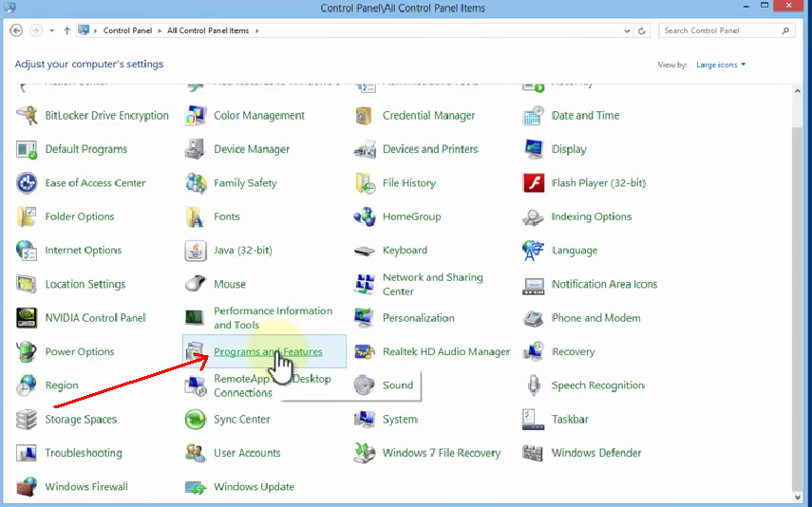Click the Flash Player (32-bit) icon

pyautogui.click(x=533, y=183)
